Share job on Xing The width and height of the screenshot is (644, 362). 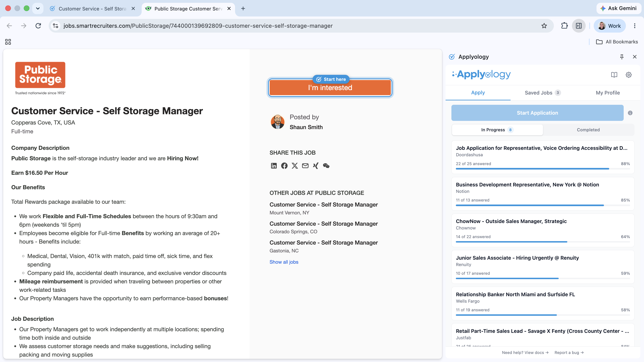coord(316,166)
